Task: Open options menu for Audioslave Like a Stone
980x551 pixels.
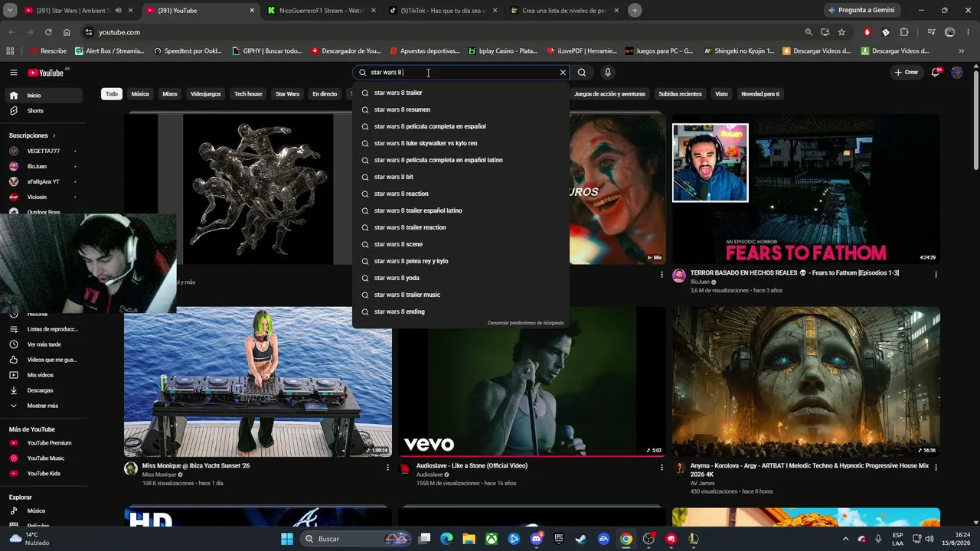Action: click(x=662, y=467)
